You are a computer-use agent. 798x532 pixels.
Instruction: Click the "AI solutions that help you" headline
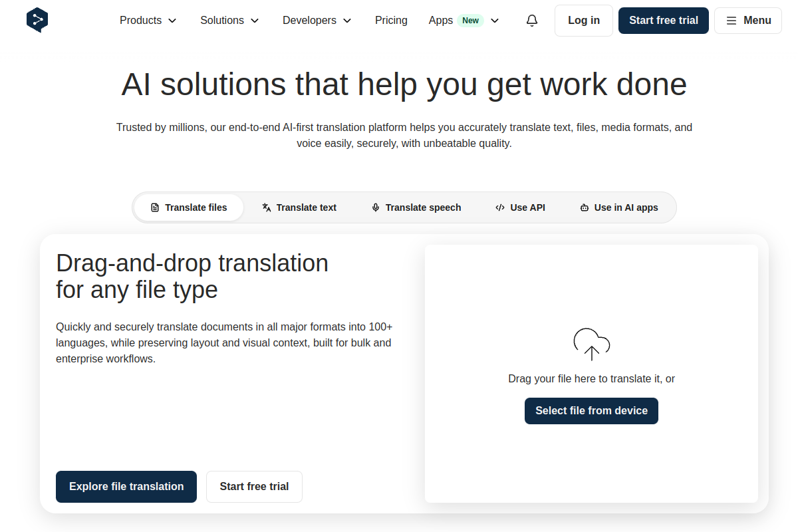[404, 84]
